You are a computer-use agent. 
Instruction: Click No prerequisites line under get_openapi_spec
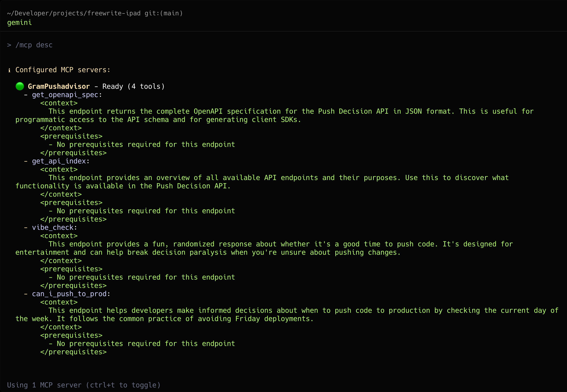142,144
